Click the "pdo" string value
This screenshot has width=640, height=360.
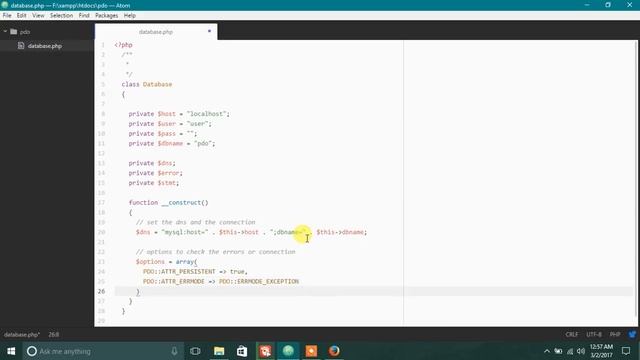(x=203, y=144)
